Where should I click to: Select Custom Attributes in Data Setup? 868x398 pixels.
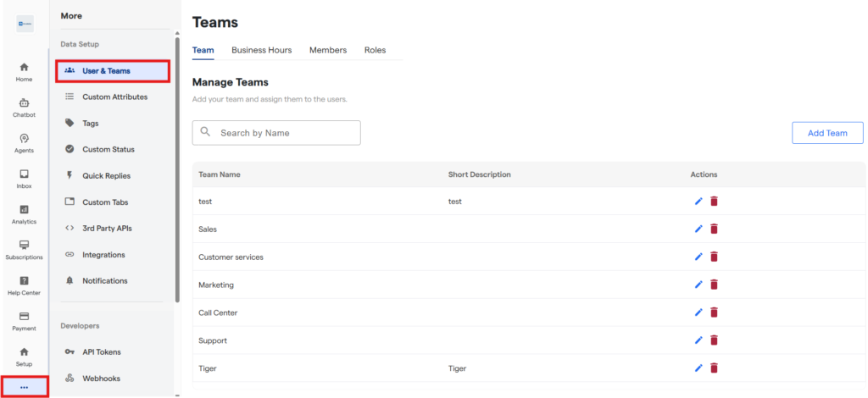(x=114, y=97)
